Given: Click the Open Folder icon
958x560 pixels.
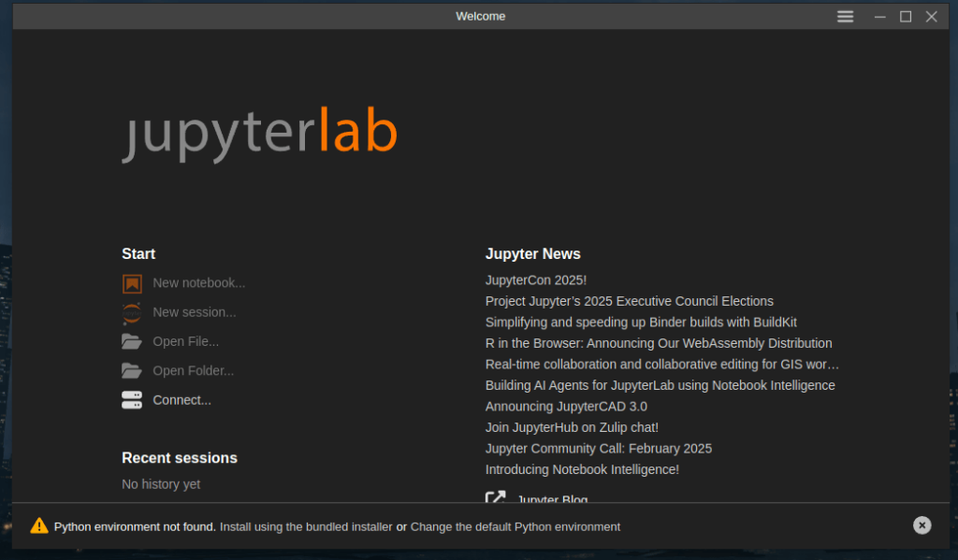Looking at the screenshot, I should [x=132, y=371].
